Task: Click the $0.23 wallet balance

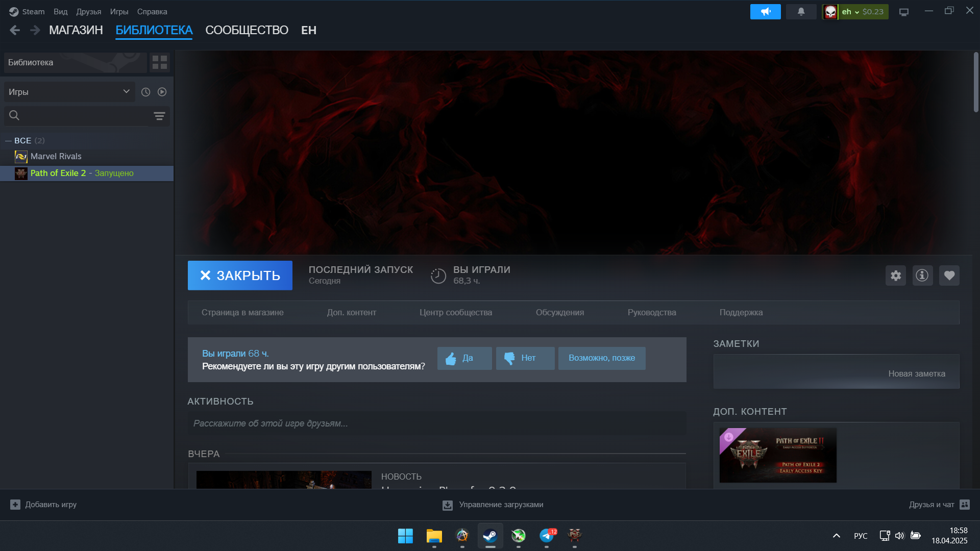Action: pyautogui.click(x=873, y=12)
